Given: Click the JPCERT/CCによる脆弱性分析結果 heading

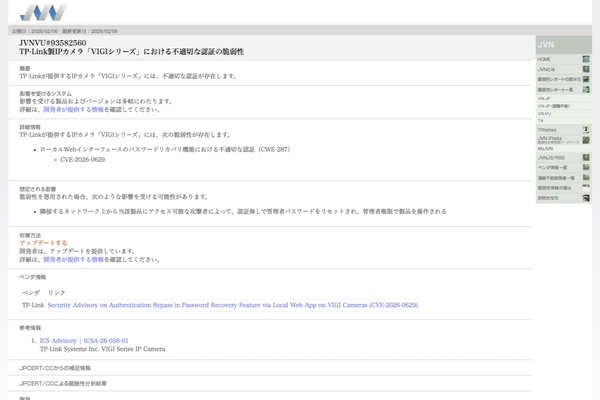Looking at the screenshot, I should pos(63,384).
